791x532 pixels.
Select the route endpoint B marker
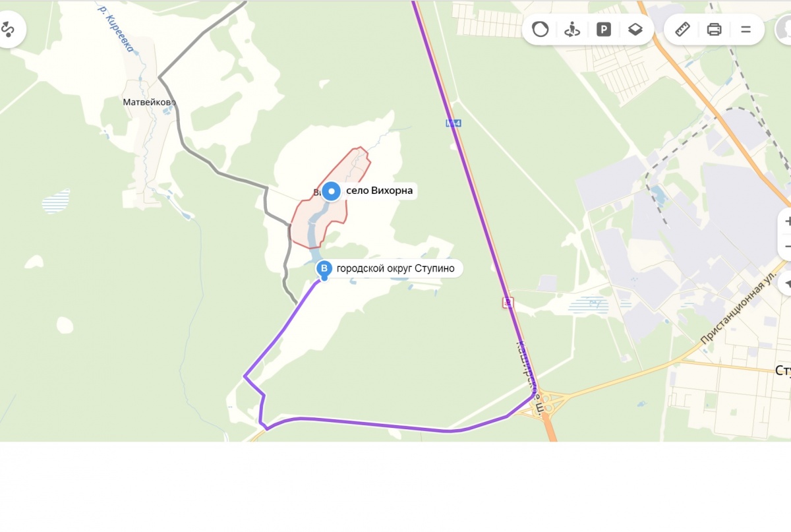324,269
